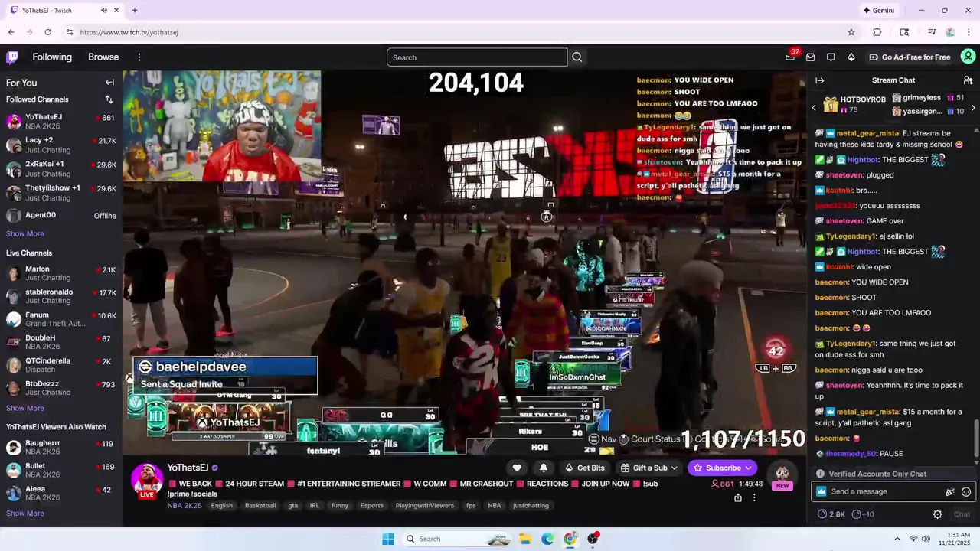Open the browser Extensions puzzle icon
980x551 pixels.
tap(877, 32)
